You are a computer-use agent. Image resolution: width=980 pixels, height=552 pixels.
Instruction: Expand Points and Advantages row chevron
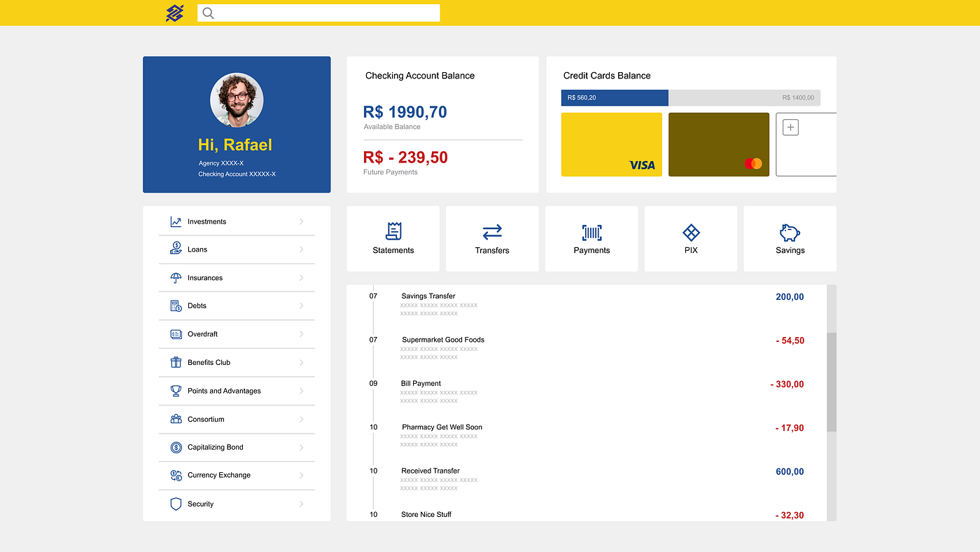302,391
